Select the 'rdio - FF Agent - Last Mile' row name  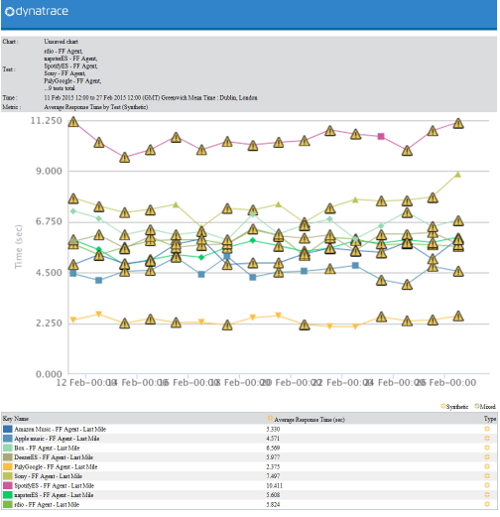point(47,504)
